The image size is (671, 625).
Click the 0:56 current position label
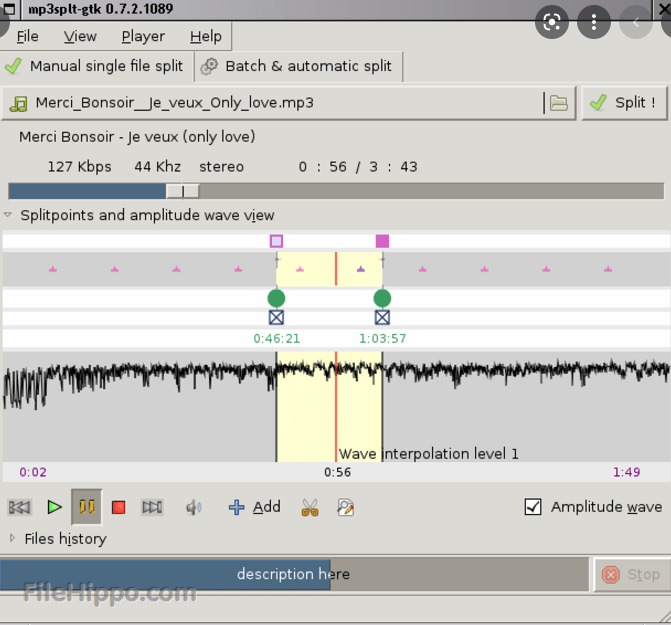coord(338,472)
